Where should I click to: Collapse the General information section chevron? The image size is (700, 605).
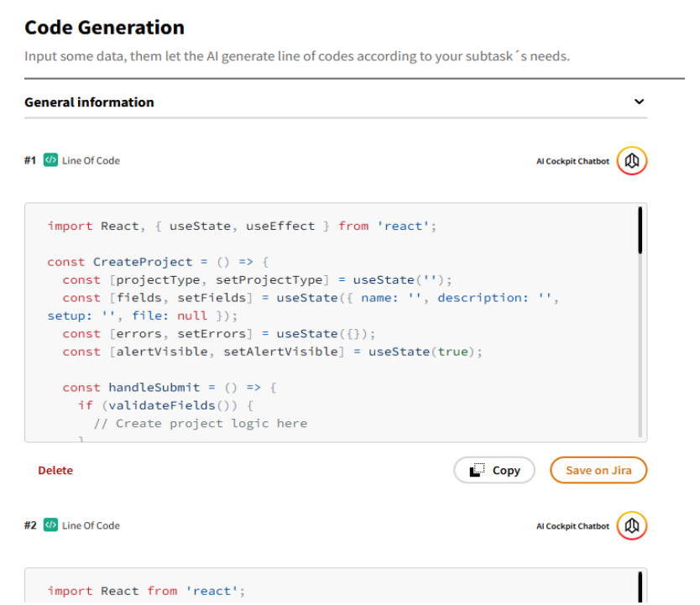(639, 102)
